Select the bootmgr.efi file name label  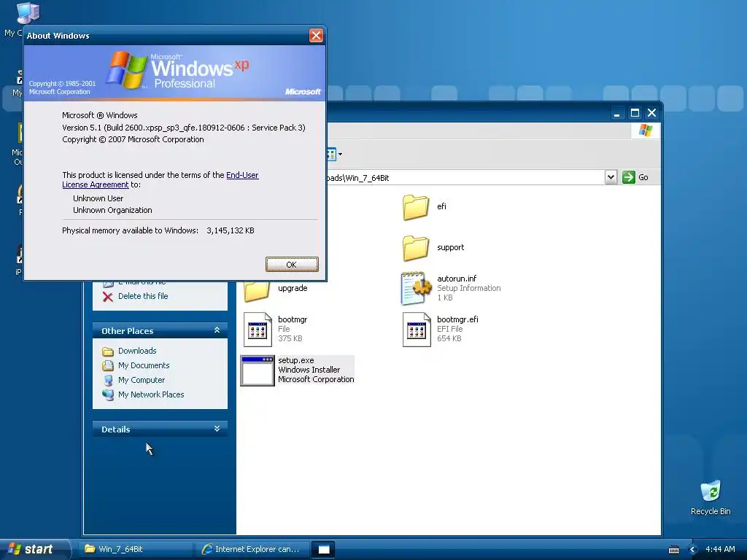coord(457,319)
